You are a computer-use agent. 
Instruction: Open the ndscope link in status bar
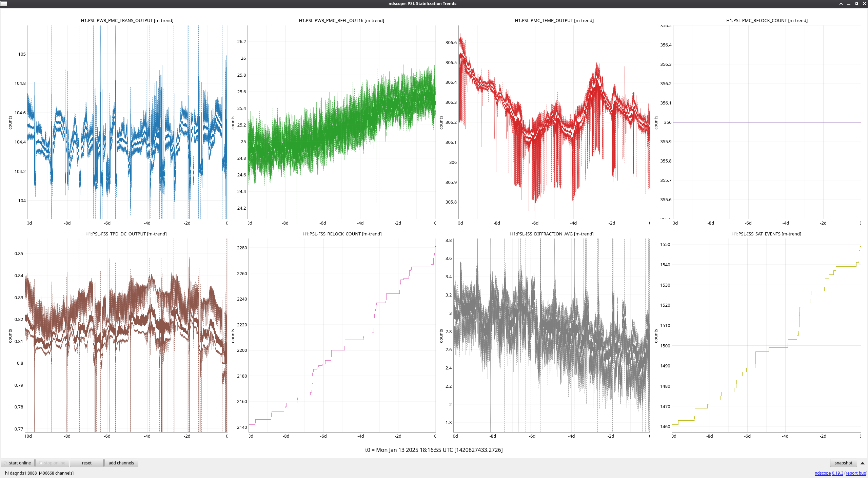coord(823,473)
